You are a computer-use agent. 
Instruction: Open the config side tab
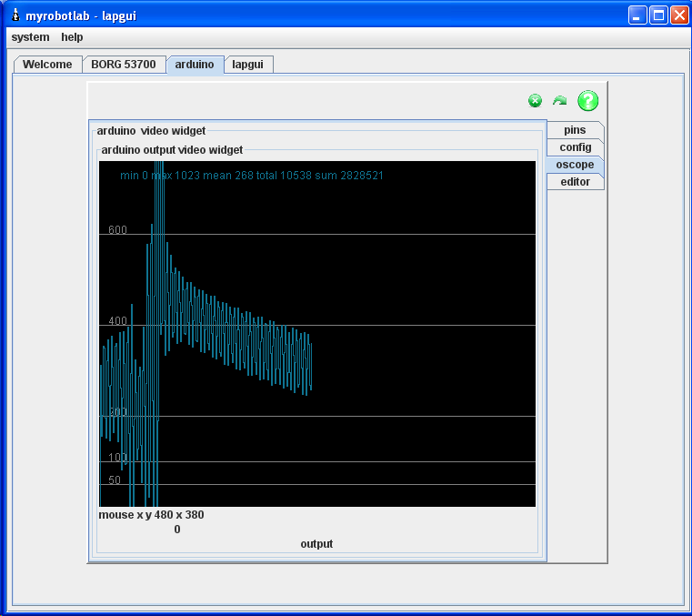(575, 147)
